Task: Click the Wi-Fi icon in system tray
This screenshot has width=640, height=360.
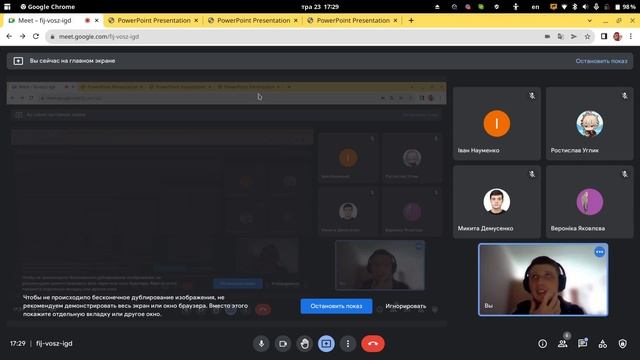Action: pos(564,7)
